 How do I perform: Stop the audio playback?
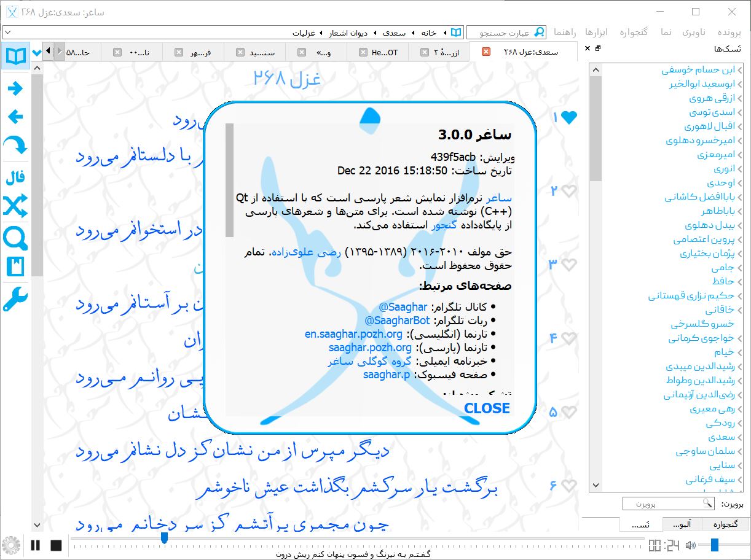click(56, 545)
